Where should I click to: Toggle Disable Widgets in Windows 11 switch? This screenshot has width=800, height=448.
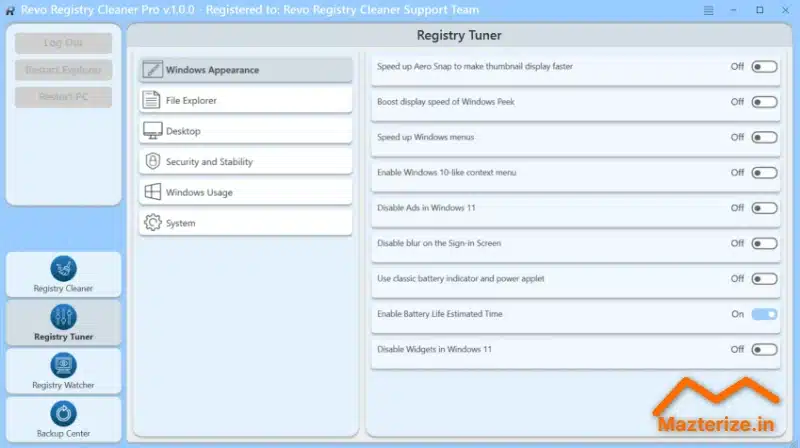pyautogui.click(x=764, y=350)
